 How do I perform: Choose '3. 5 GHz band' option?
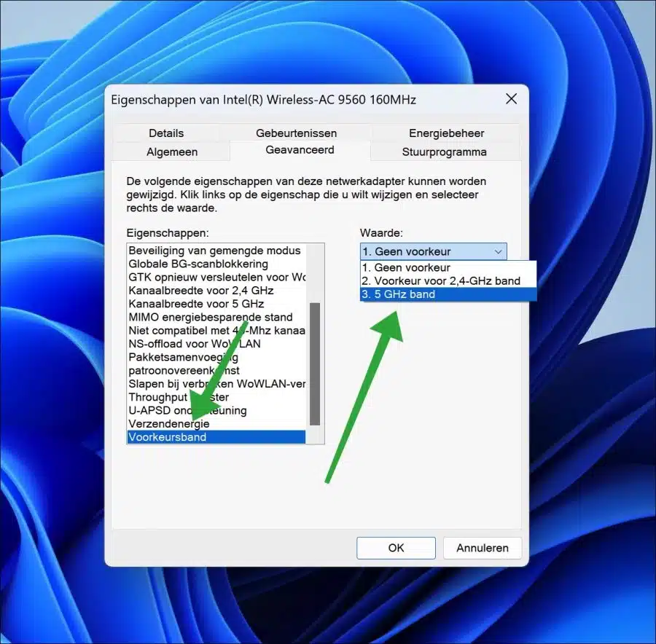pos(448,294)
